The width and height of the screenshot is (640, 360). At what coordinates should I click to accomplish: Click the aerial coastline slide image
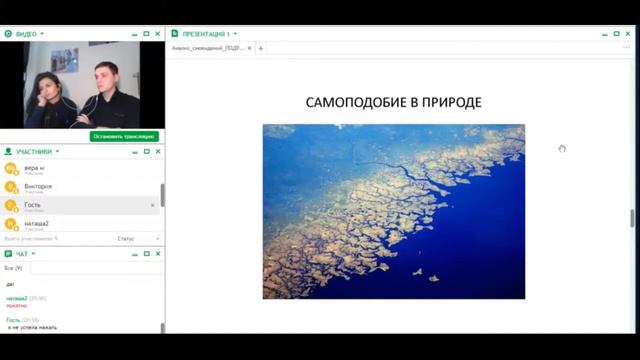pos(394,211)
